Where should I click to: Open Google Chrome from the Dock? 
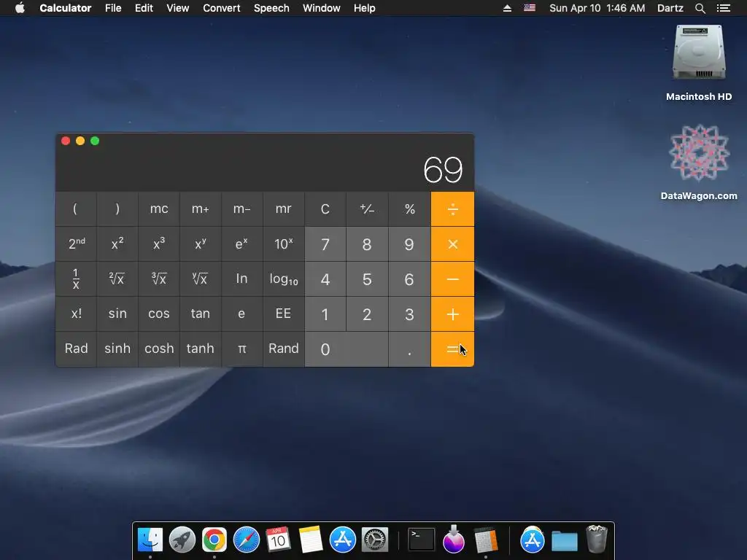(x=214, y=540)
